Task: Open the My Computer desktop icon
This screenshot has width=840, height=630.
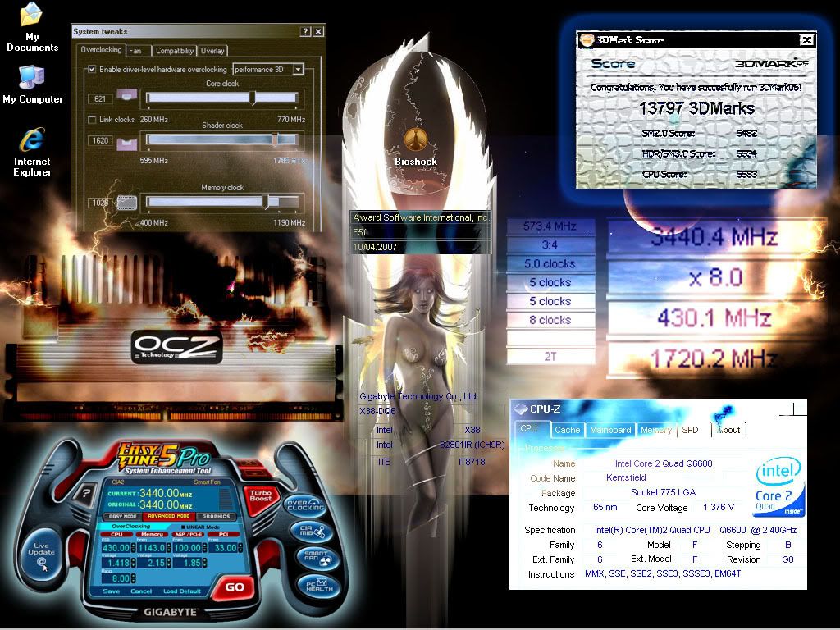Action: [x=32, y=84]
